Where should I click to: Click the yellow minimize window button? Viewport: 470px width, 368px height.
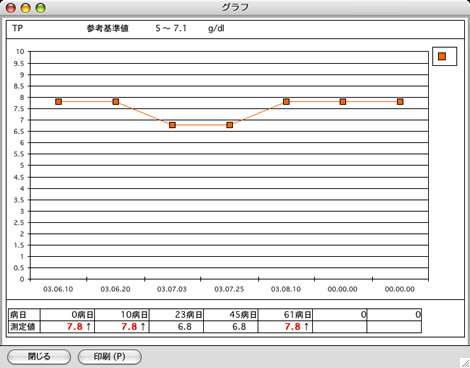coord(26,8)
